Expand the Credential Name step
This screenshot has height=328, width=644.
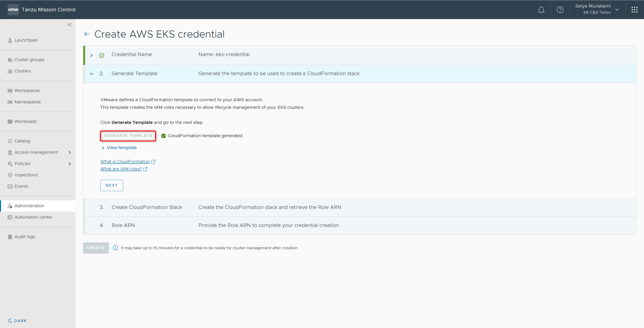91,55
